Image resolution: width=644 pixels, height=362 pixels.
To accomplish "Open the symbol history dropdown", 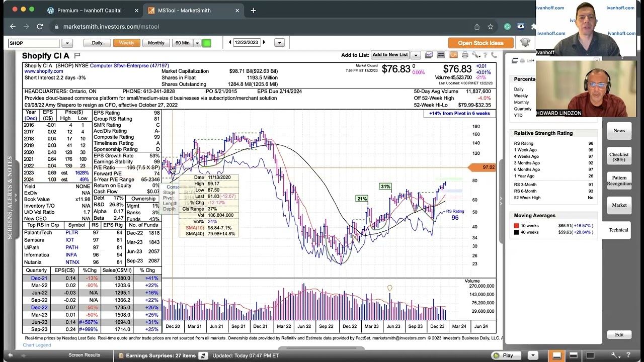I will tap(67, 43).
